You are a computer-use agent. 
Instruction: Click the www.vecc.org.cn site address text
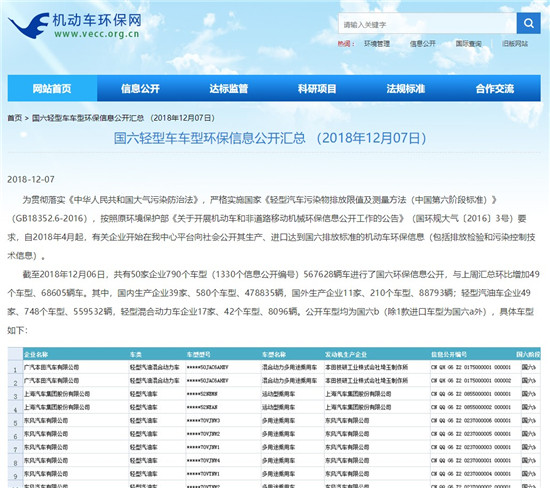[97, 34]
